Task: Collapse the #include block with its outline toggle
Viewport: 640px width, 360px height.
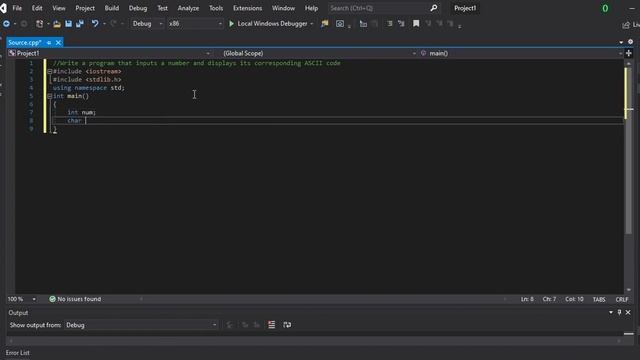Action: click(50, 71)
